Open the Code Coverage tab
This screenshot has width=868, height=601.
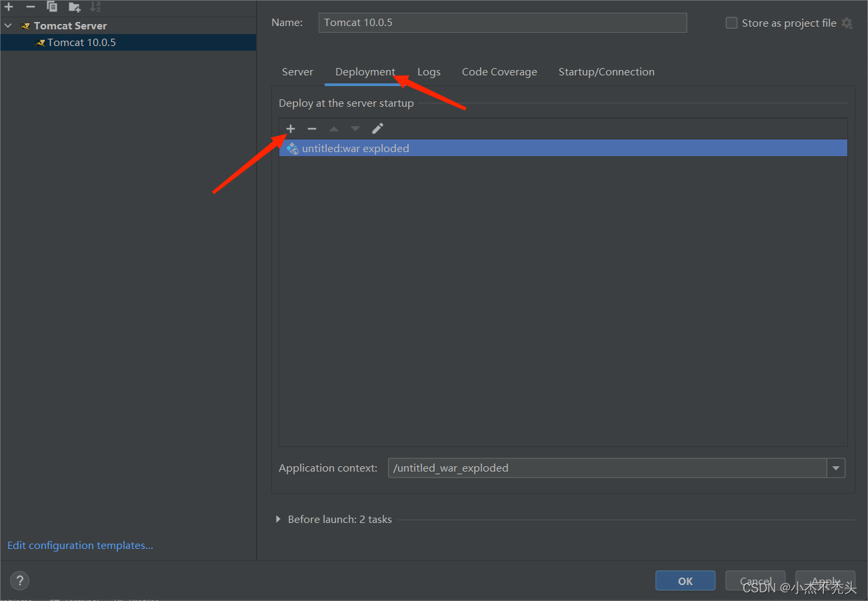click(499, 72)
